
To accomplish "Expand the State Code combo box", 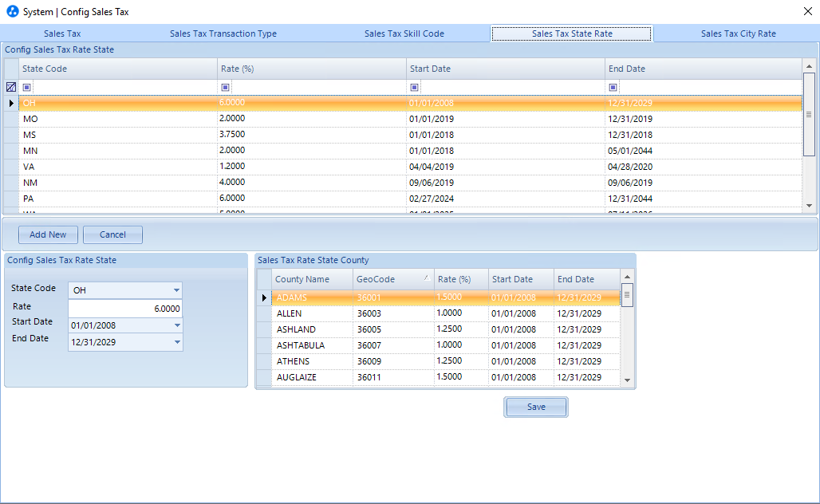I will [176, 290].
